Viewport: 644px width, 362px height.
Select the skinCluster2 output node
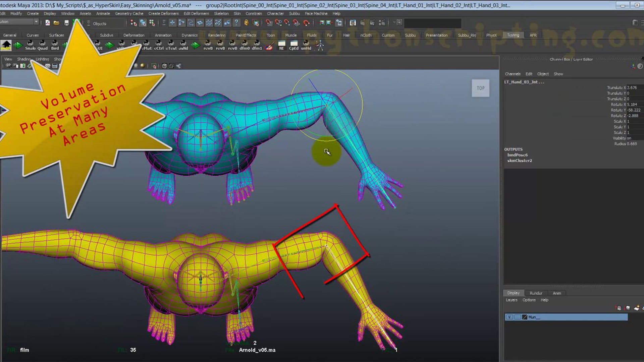pos(519,161)
